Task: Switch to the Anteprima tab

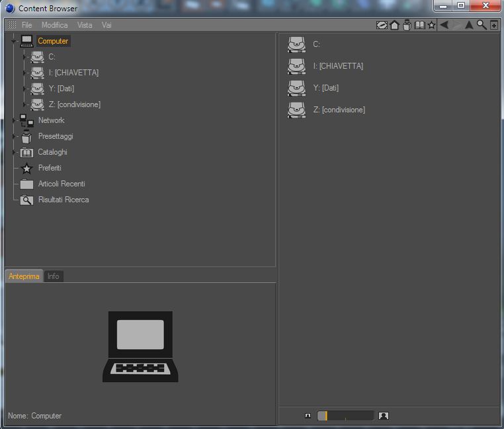Action: pos(24,276)
